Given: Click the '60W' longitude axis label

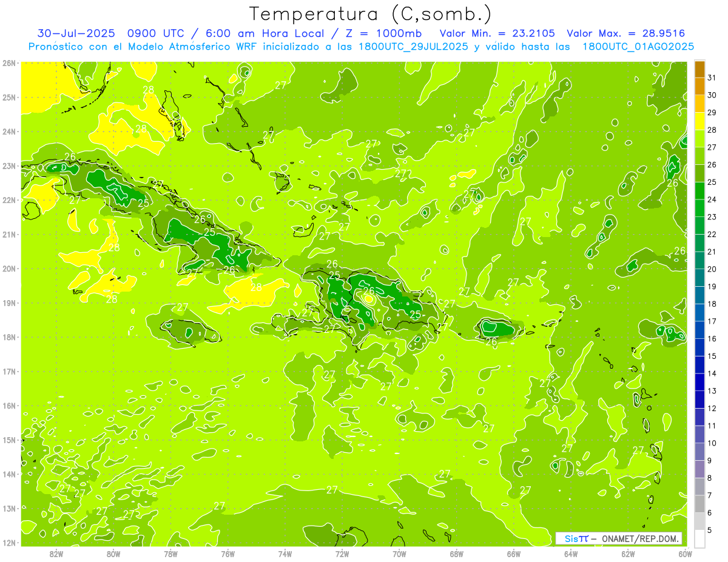Looking at the screenshot, I should click(685, 554).
